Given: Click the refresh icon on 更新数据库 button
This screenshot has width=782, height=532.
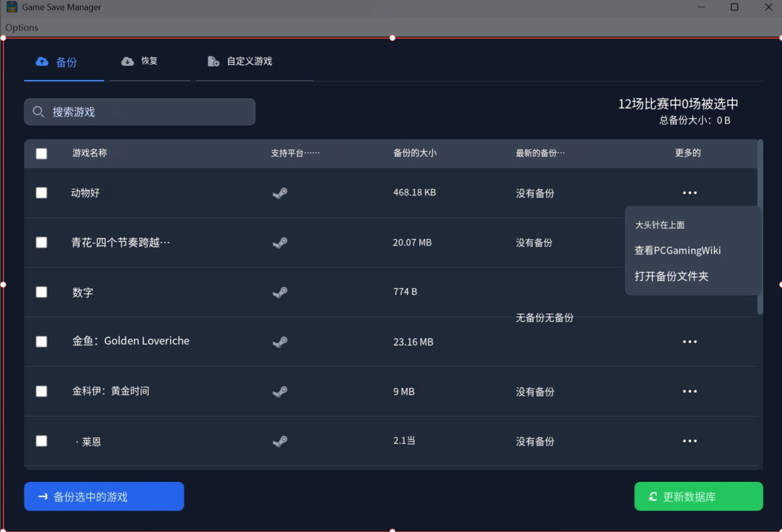Looking at the screenshot, I should point(653,497).
